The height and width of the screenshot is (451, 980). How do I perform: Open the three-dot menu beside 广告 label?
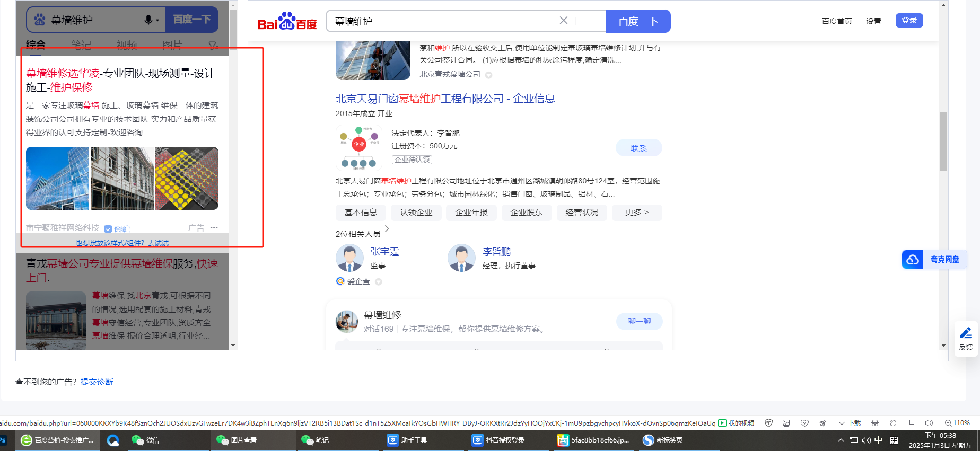pos(214,227)
